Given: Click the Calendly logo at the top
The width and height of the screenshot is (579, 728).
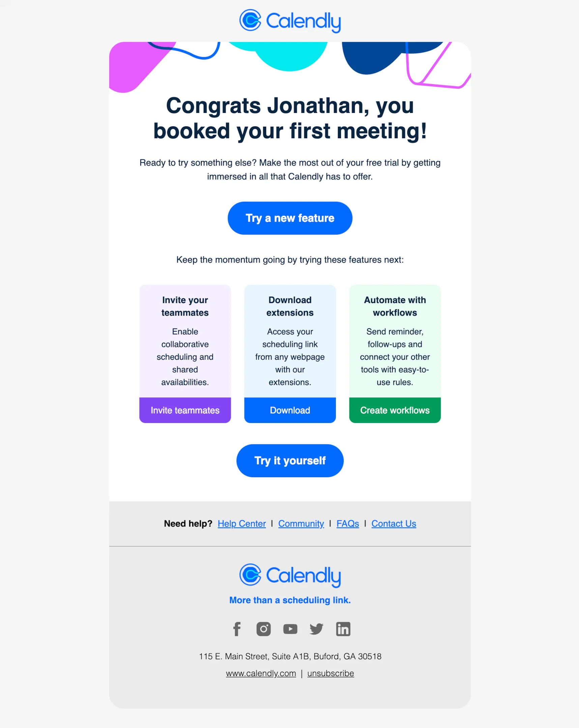Looking at the screenshot, I should (290, 21).
